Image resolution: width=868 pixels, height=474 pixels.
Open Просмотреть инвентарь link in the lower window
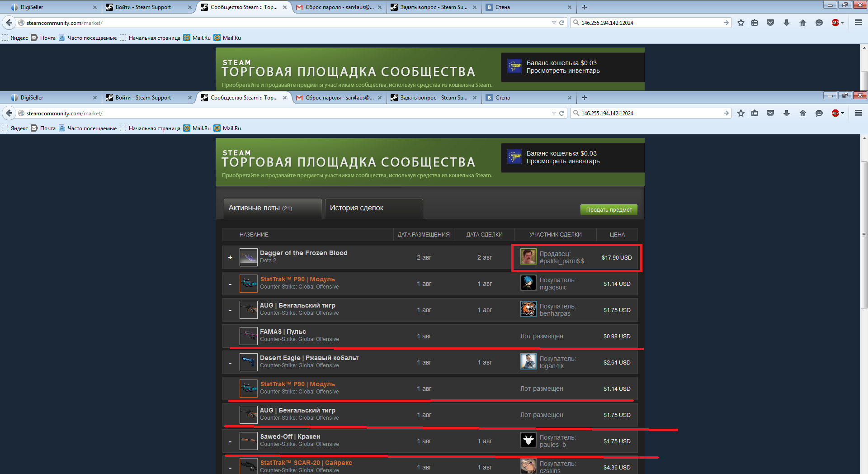[563, 161]
